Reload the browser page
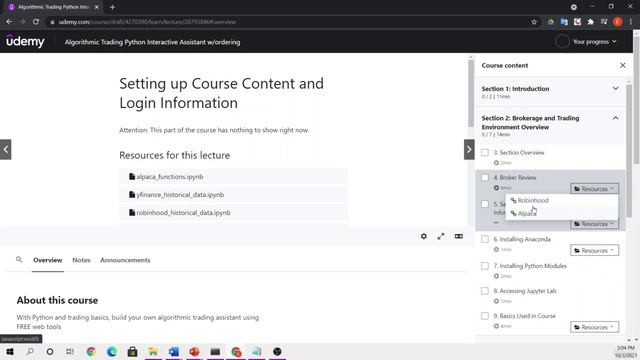 point(36,22)
